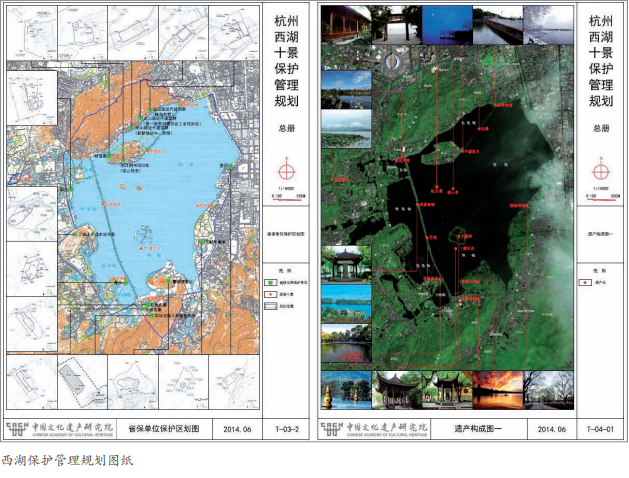Click the CACH logo beside 省保单位保护区划图
The width and height of the screenshot is (629, 478).
[x=18, y=429]
